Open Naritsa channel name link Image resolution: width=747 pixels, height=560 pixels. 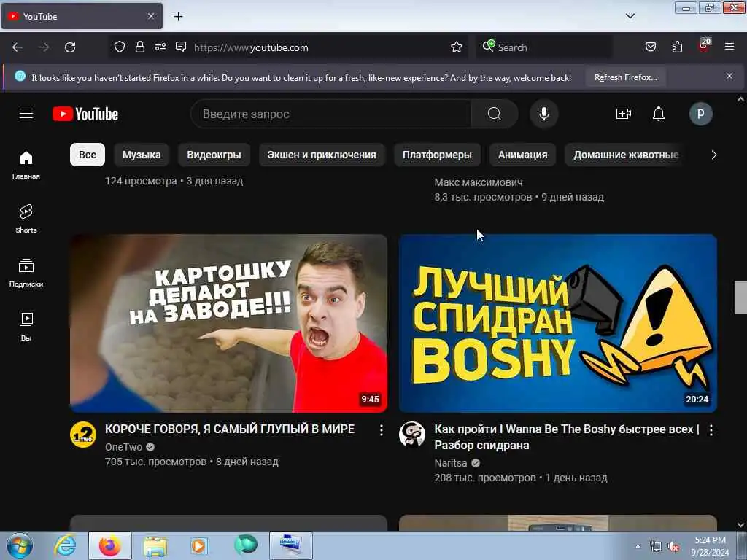(451, 463)
